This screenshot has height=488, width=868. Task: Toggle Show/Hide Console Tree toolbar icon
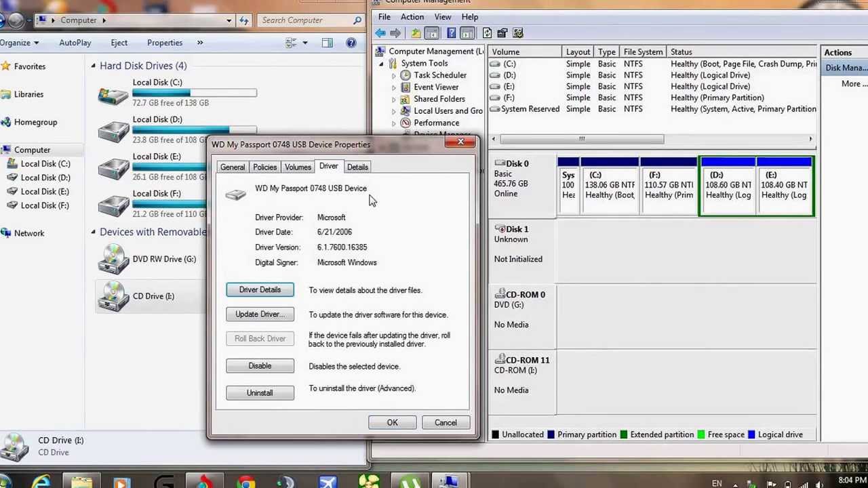(x=432, y=33)
